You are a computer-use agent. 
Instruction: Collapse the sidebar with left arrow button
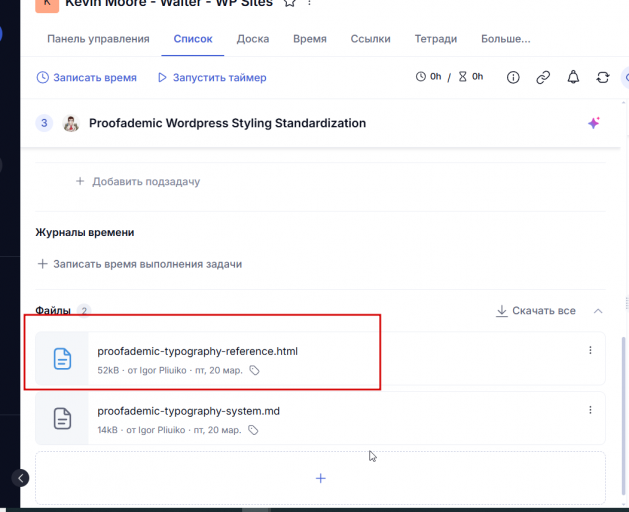[20, 478]
